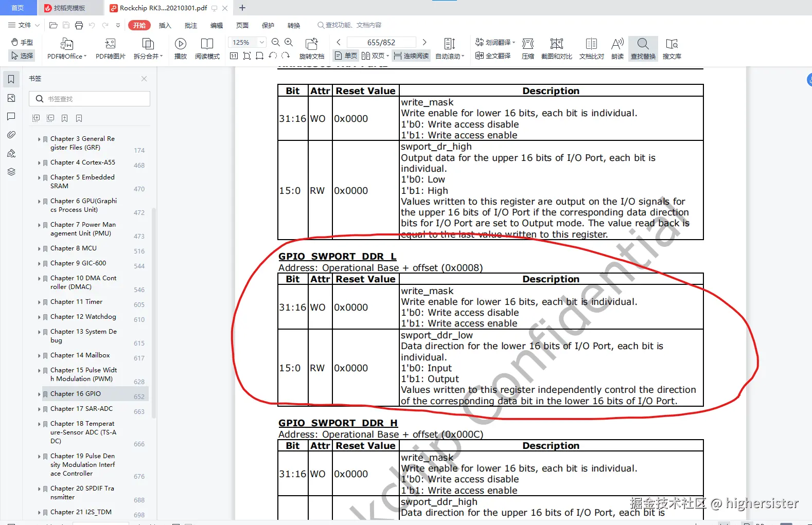Open the 搜文库 library search
Screen dimensions: 812x525
coord(672,49)
